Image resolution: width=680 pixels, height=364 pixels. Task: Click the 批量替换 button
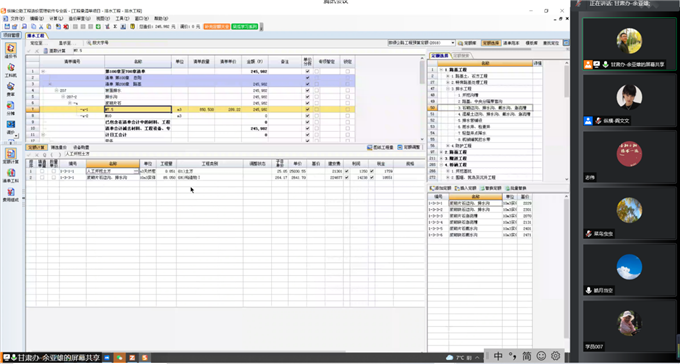click(516, 188)
